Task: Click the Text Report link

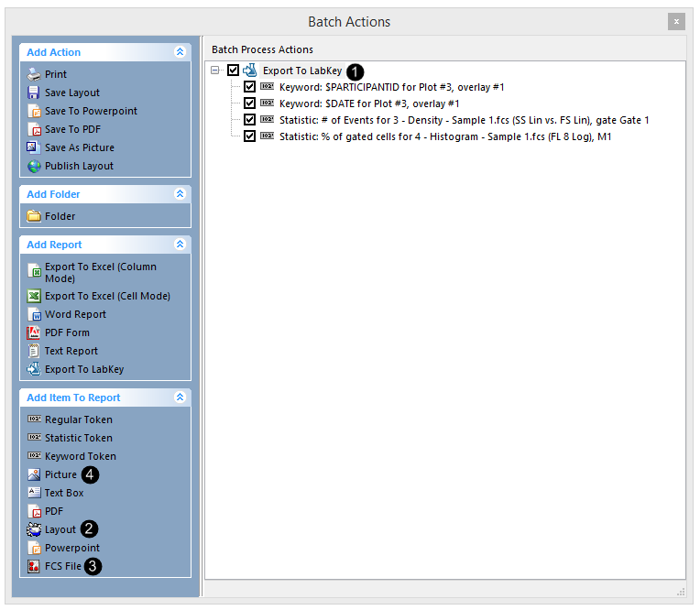Action: (71, 351)
